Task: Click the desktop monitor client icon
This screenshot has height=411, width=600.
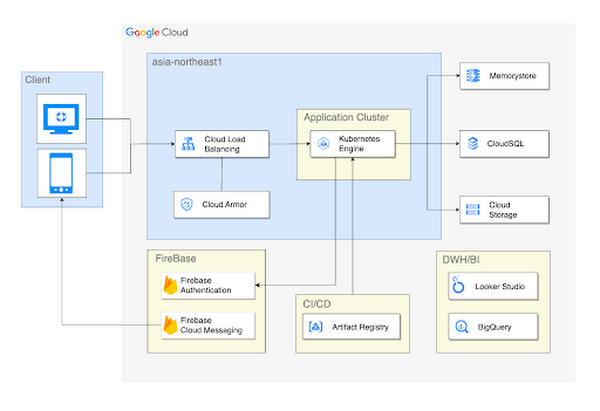Action: pyautogui.click(x=61, y=119)
